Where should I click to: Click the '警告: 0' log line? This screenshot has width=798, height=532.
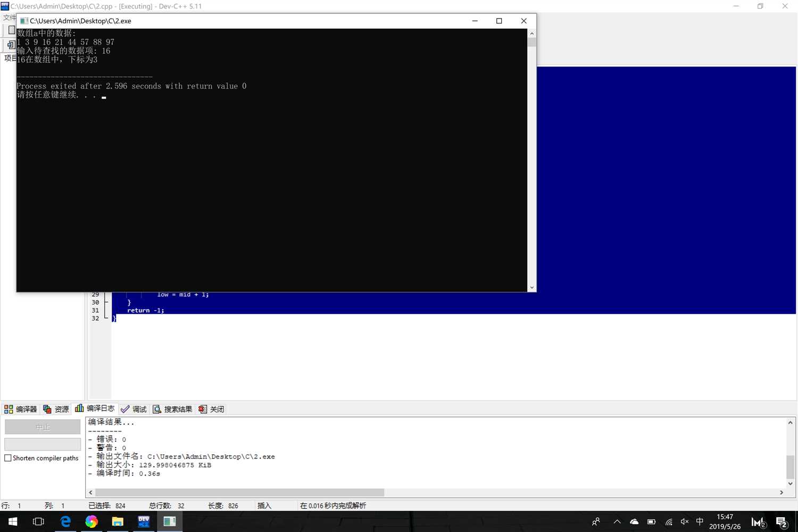point(107,448)
